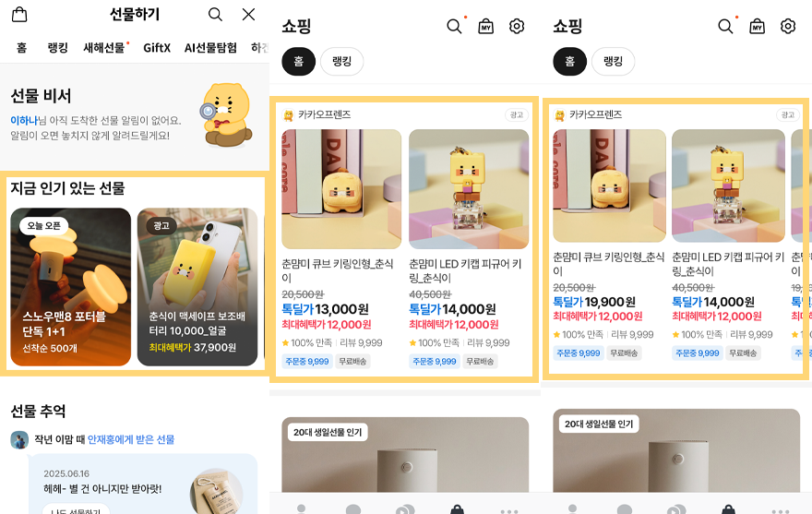Open the 스노우맨8 포터블 단독 1+1 card
Screen dimensions: 812x514
[71, 287]
